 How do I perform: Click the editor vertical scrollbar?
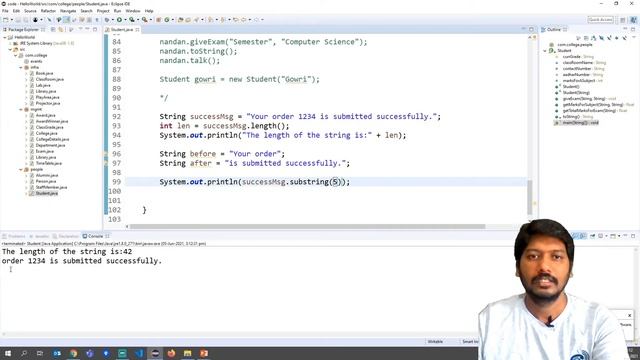530,197
